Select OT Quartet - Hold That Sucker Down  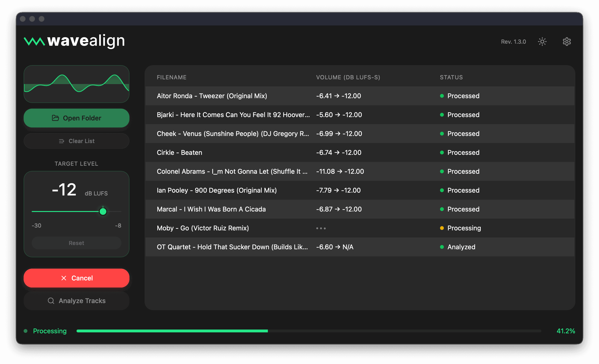click(x=360, y=247)
